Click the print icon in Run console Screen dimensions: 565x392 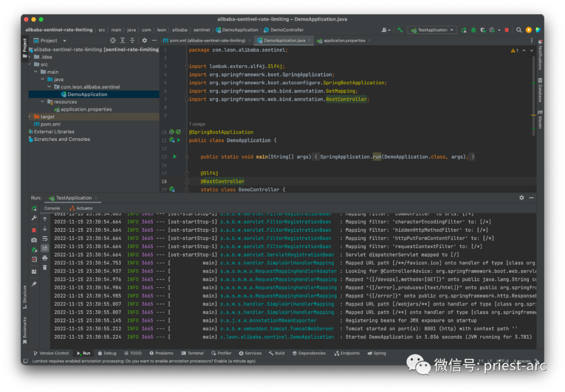tap(45, 258)
